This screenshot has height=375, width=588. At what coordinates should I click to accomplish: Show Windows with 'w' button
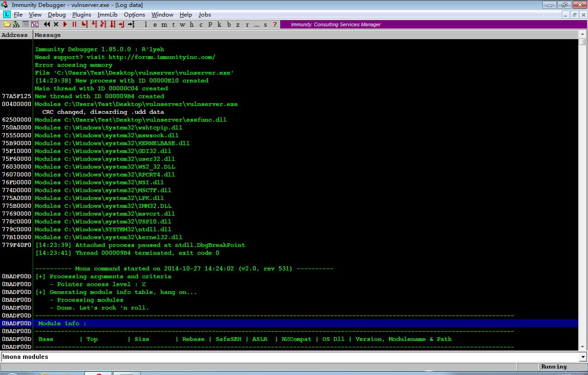pos(182,24)
